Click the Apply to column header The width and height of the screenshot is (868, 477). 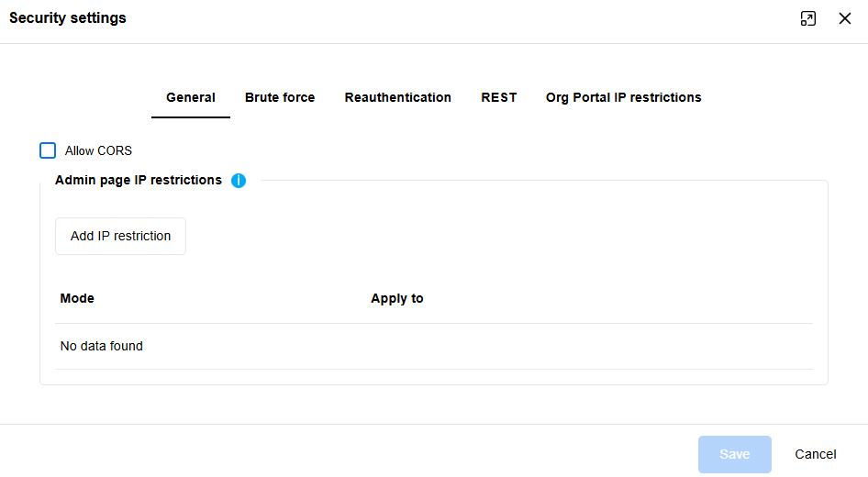pos(397,298)
